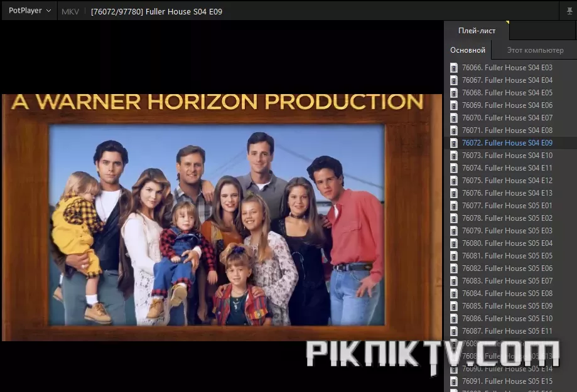Click file icon of 76067. Fuller House S04 E04
The width and height of the screenshot is (577, 392).
[454, 80]
